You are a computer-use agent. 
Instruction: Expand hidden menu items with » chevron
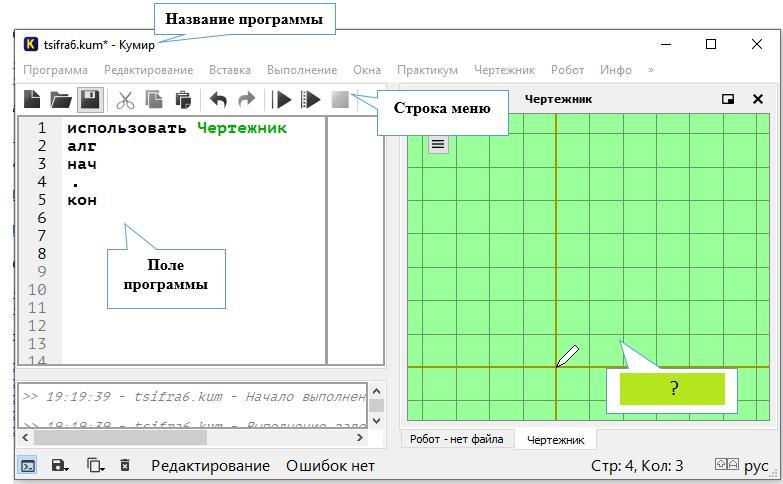point(651,70)
